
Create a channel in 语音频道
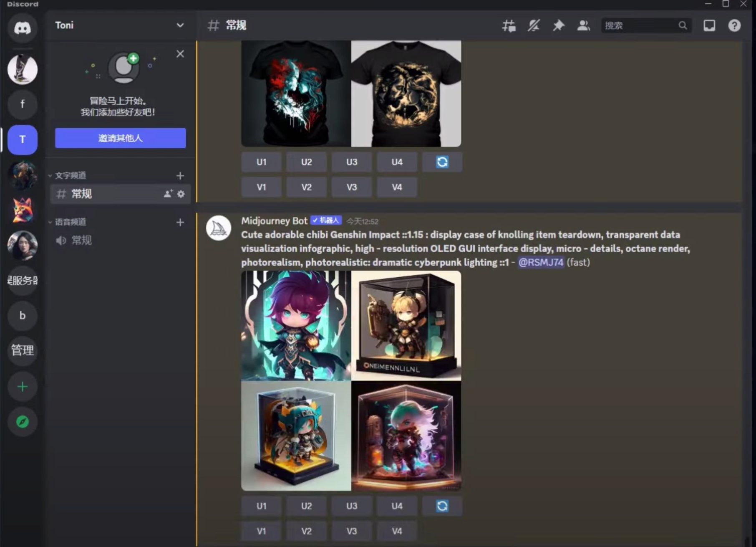tap(180, 222)
